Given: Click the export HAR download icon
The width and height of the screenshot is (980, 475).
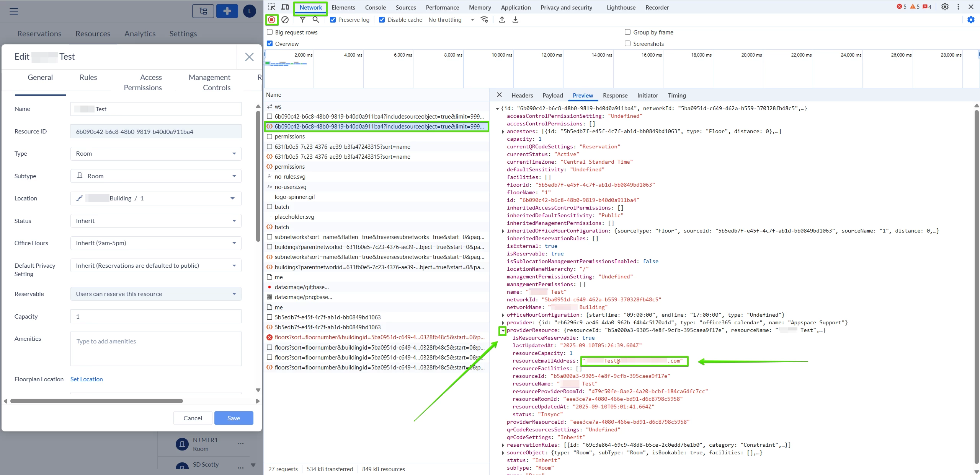Looking at the screenshot, I should (515, 20).
